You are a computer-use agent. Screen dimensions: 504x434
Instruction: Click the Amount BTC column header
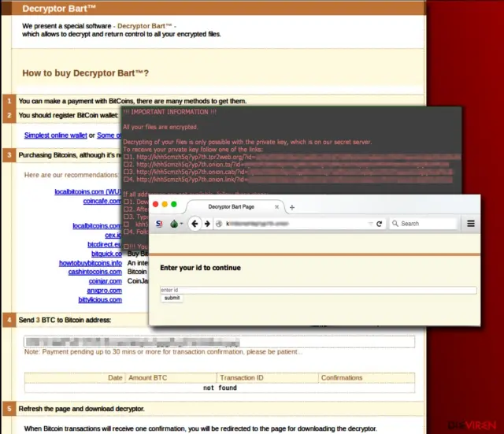coord(147,378)
